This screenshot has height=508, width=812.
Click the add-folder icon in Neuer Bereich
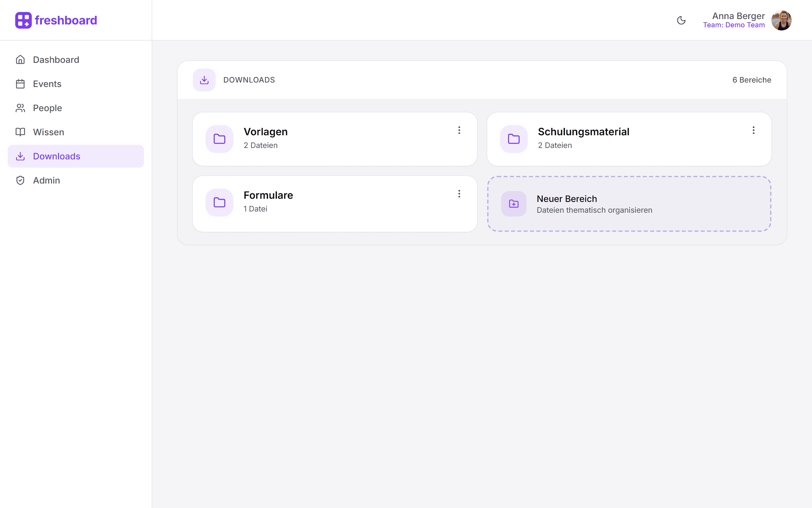pos(514,204)
